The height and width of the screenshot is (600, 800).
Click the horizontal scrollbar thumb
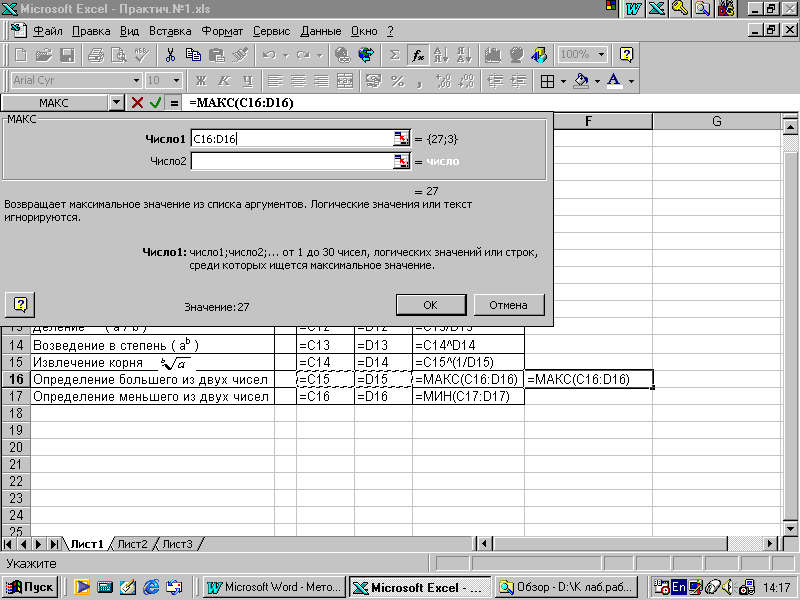coord(610,544)
